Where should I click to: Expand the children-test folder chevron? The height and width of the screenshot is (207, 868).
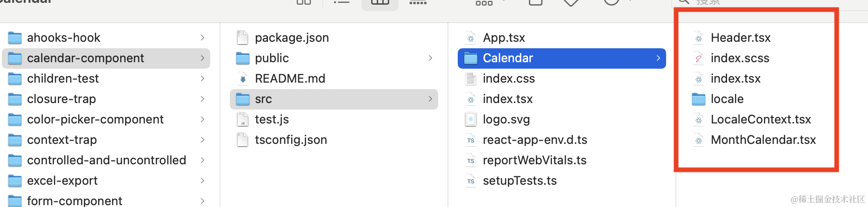202,78
